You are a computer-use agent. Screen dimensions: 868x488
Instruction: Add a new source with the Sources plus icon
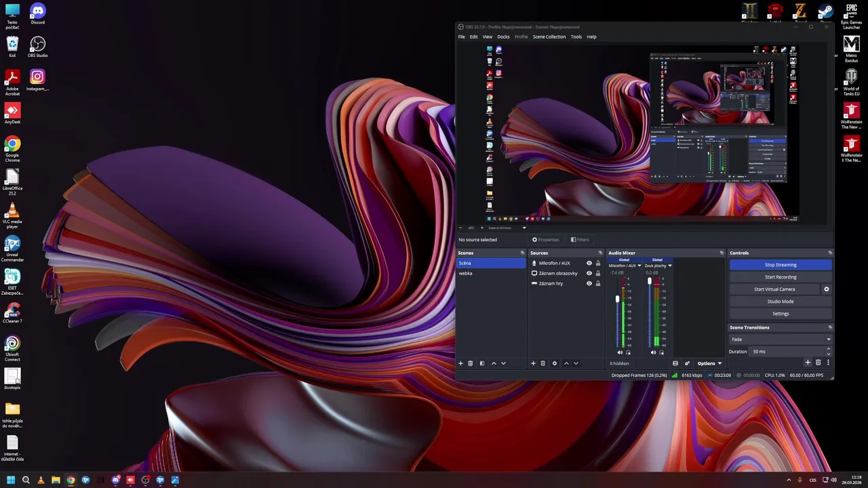pyautogui.click(x=533, y=363)
